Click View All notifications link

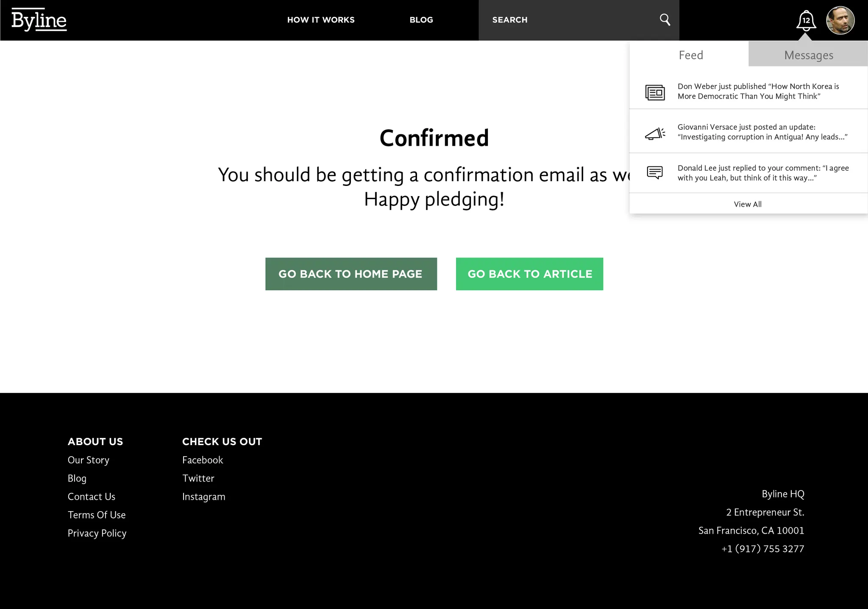click(748, 204)
